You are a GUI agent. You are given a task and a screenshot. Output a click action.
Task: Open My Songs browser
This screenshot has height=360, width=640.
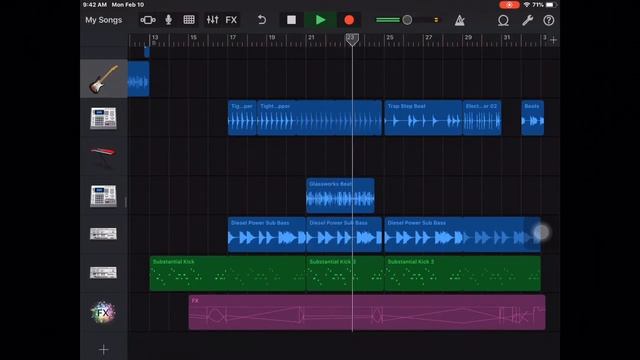(x=103, y=20)
